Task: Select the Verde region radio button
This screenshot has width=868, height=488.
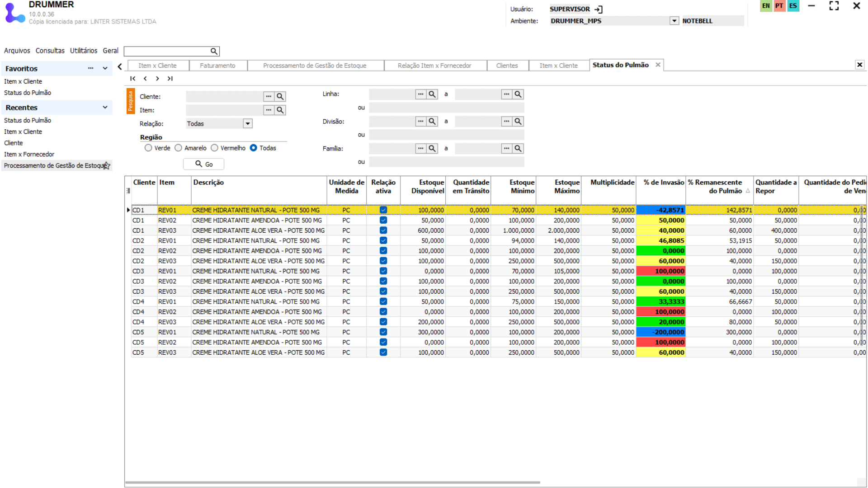Action: click(148, 148)
